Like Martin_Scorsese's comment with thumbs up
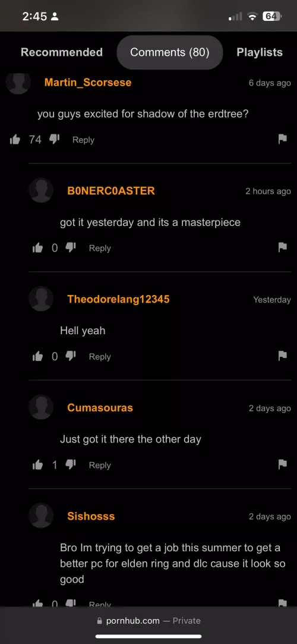This screenshot has width=297, height=644. pyautogui.click(x=15, y=140)
